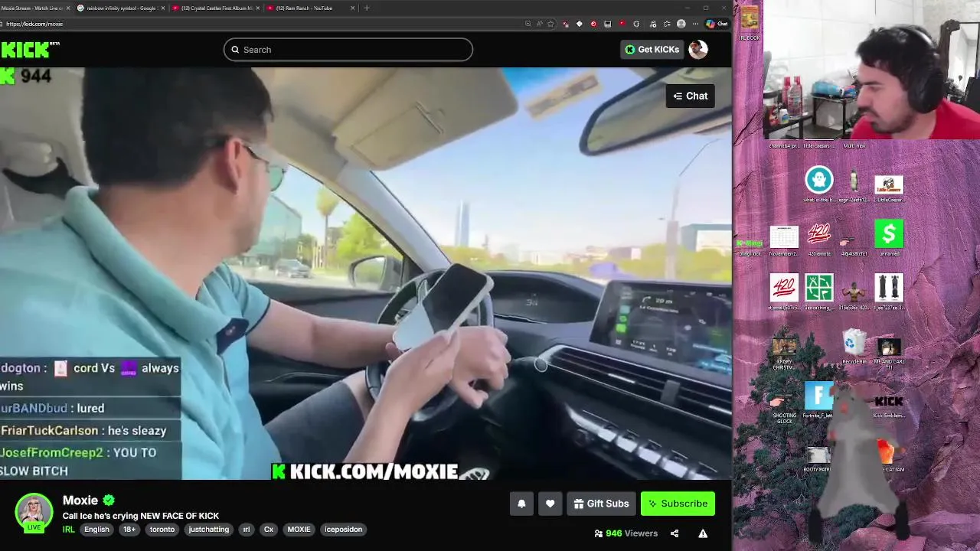Switch to the Crystal Castles First Album tab

(215, 8)
